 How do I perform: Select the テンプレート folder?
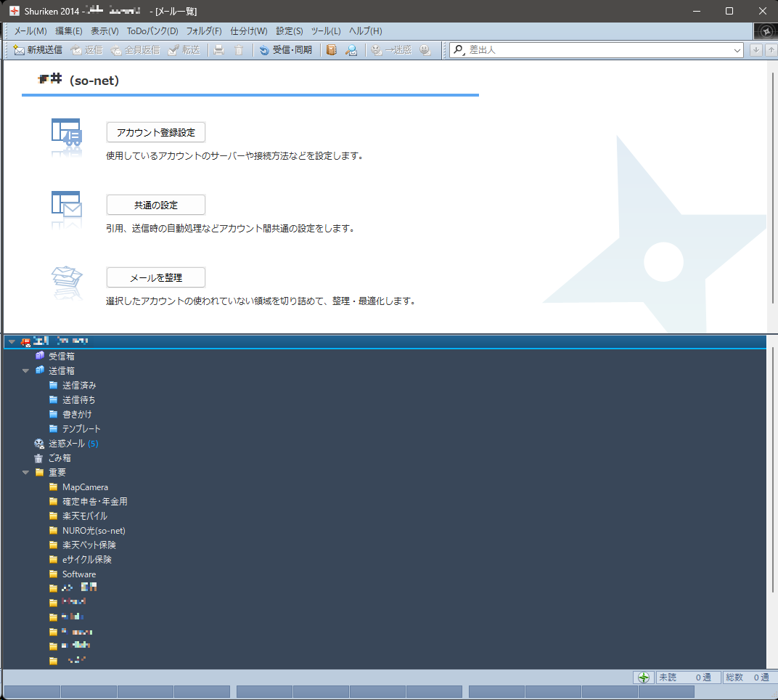pos(81,428)
